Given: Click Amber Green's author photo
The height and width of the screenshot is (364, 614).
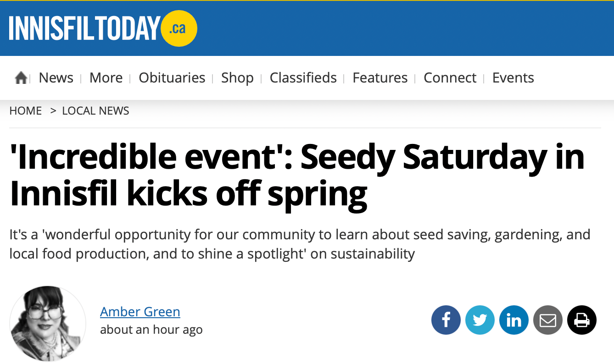Looking at the screenshot, I should 48,324.
